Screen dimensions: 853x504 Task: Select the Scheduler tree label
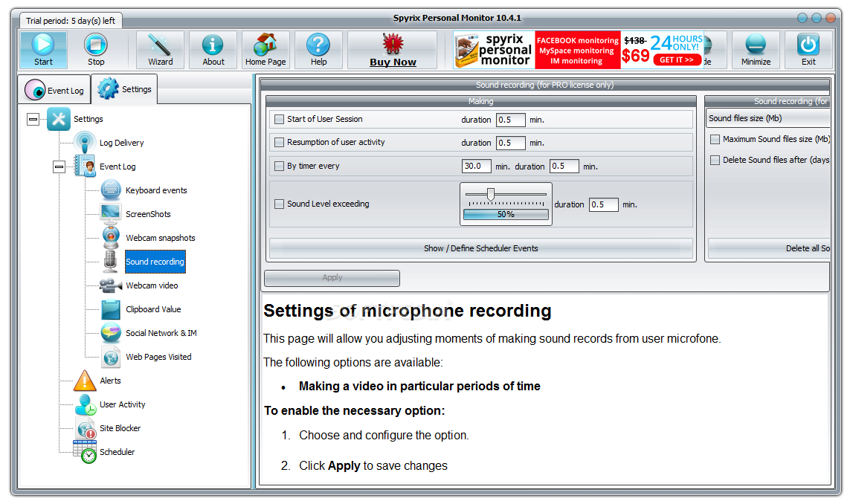point(117,452)
